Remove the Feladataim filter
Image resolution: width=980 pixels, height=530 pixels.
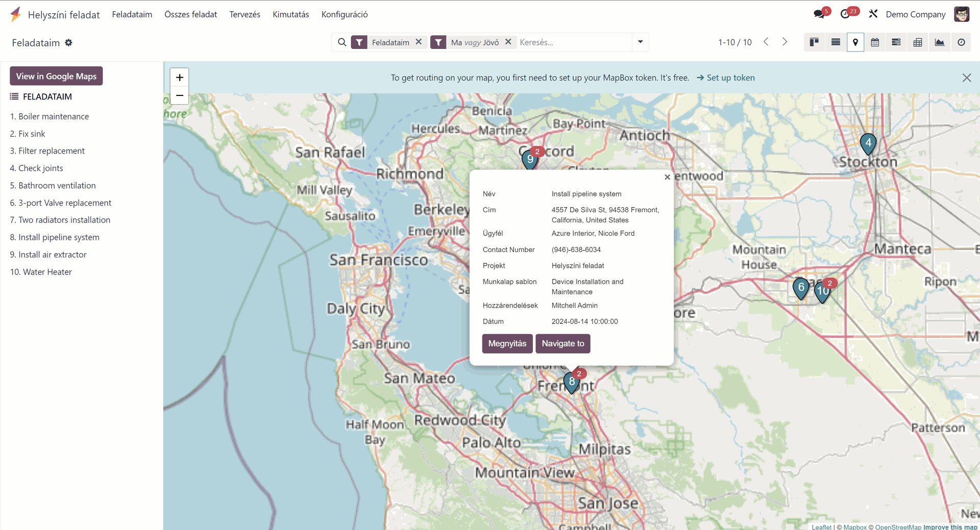tap(419, 42)
